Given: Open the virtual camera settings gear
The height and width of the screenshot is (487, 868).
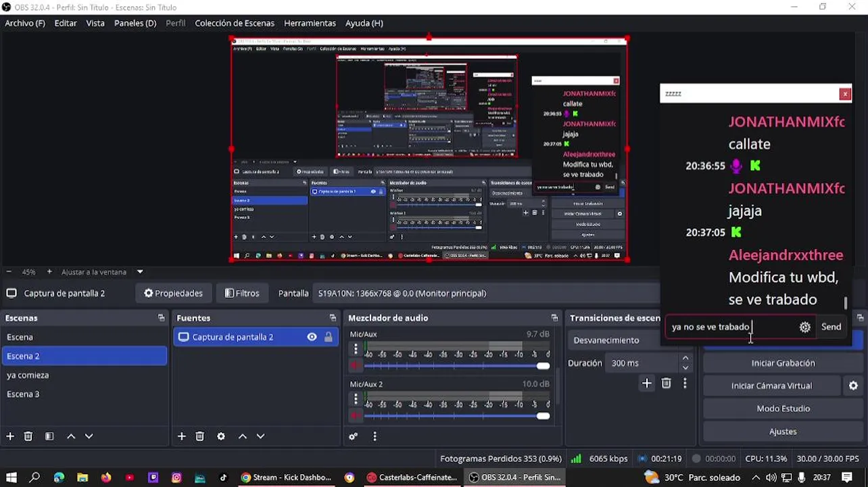Looking at the screenshot, I should 853,386.
